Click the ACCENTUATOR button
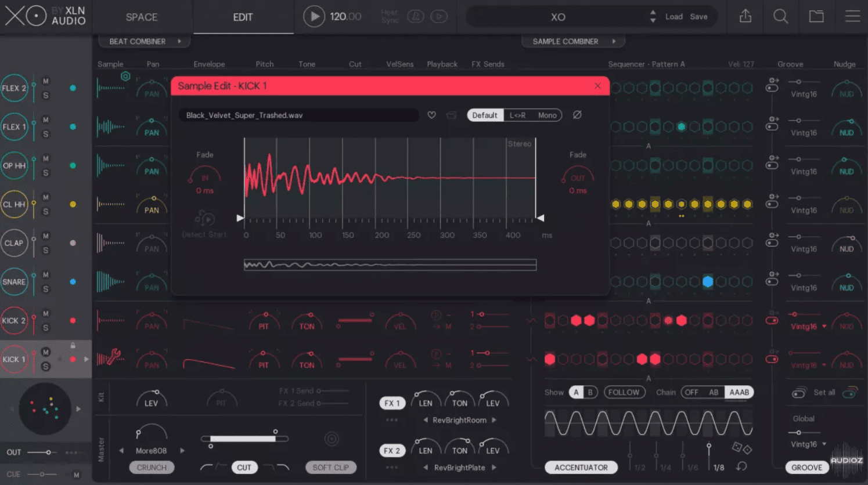The height and width of the screenshot is (485, 868). point(581,467)
